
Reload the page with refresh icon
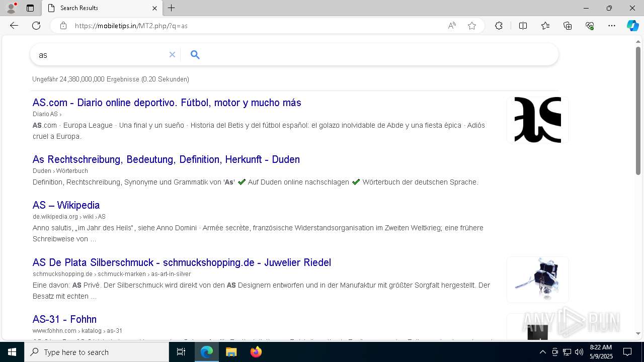36,26
